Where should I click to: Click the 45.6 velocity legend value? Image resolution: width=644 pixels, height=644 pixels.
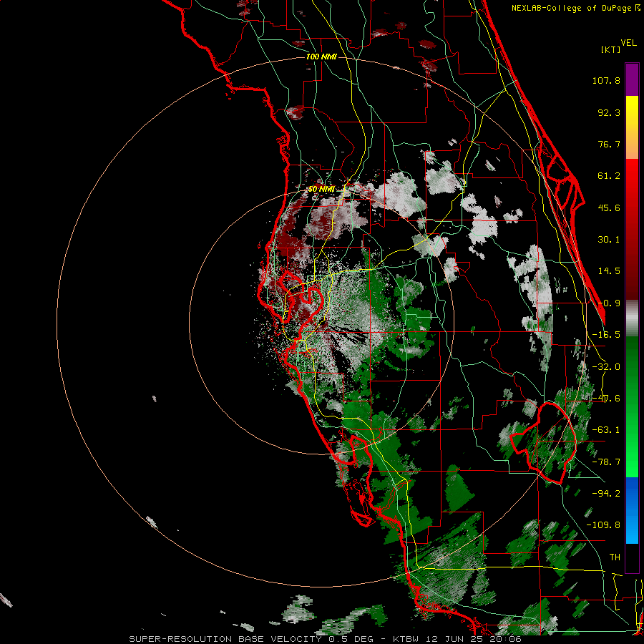609,208
